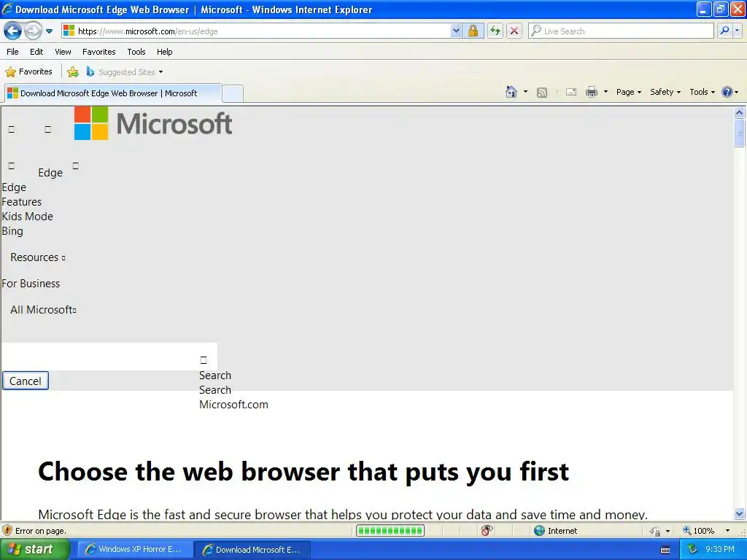The width and height of the screenshot is (747, 560).
Task: Open the search provider dropdown arrow
Action: [x=737, y=31]
